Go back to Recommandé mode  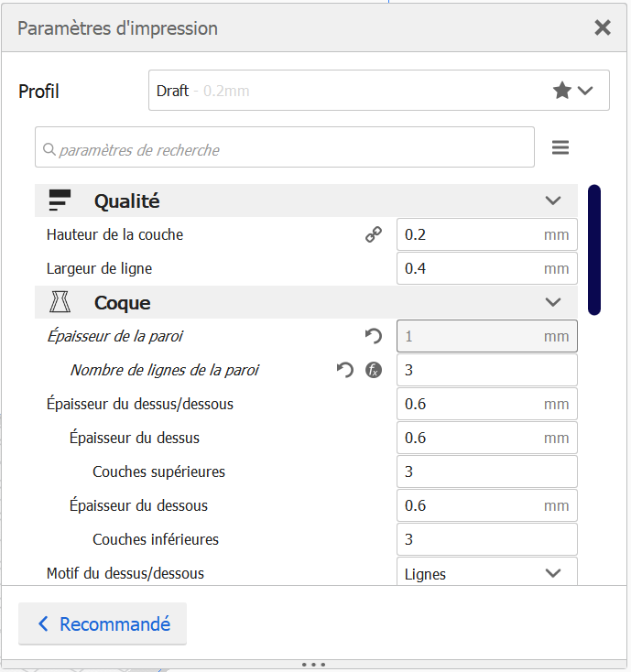tap(103, 623)
